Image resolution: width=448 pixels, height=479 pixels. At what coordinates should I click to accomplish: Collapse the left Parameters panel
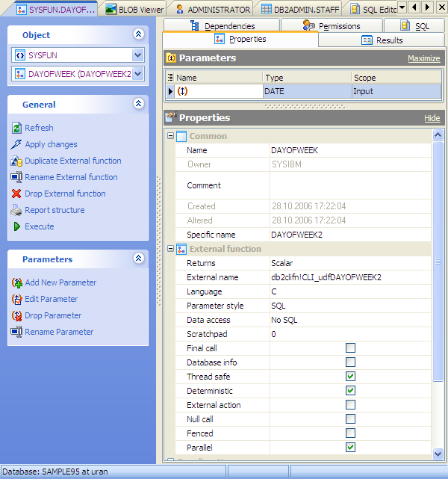pos(139,259)
